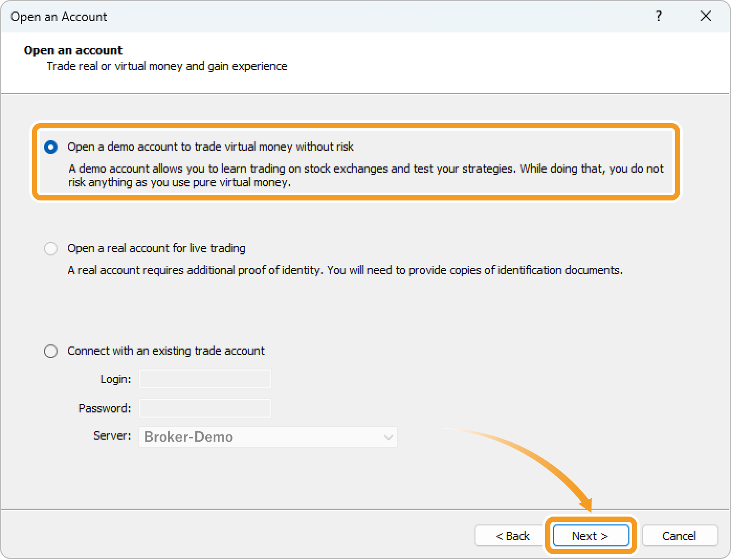This screenshot has height=560, width=731.
Task: Select Connect with an existing trade account
Action: [51, 351]
